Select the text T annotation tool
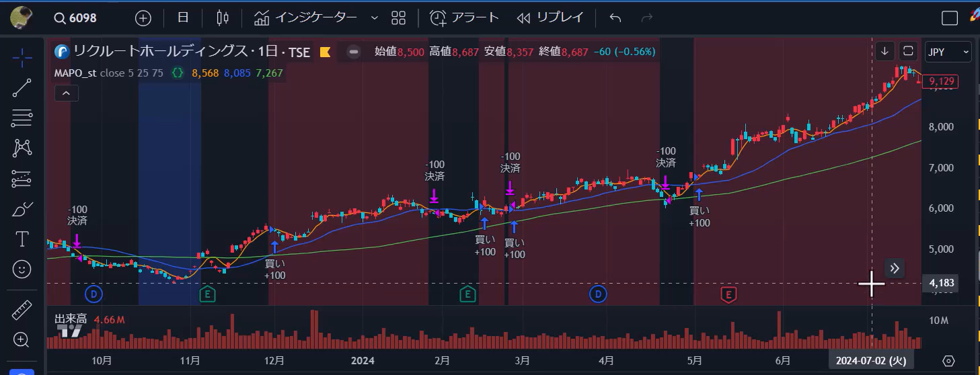 (x=22, y=239)
